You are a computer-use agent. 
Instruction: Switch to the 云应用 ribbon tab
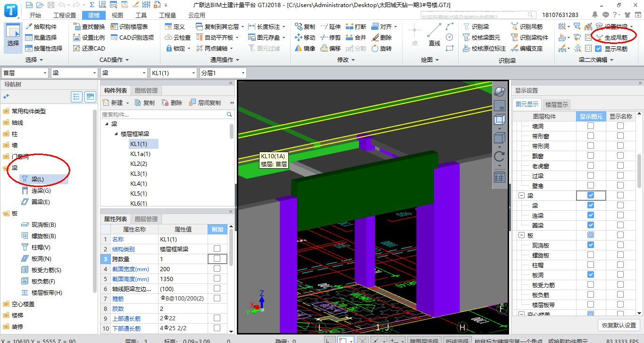[x=196, y=15]
